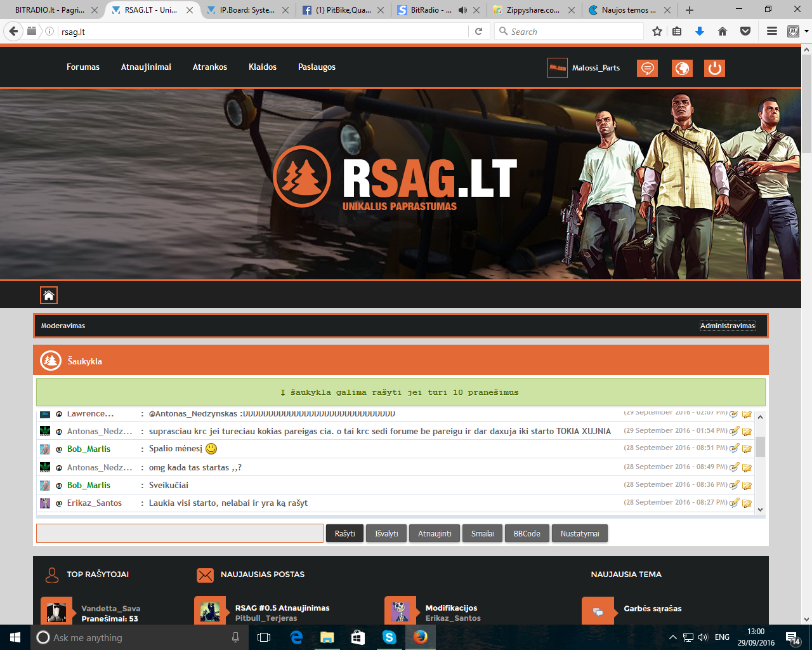This screenshot has height=650, width=812.
Task: Open the toolbar extension dropdown arrow
Action: (806, 31)
